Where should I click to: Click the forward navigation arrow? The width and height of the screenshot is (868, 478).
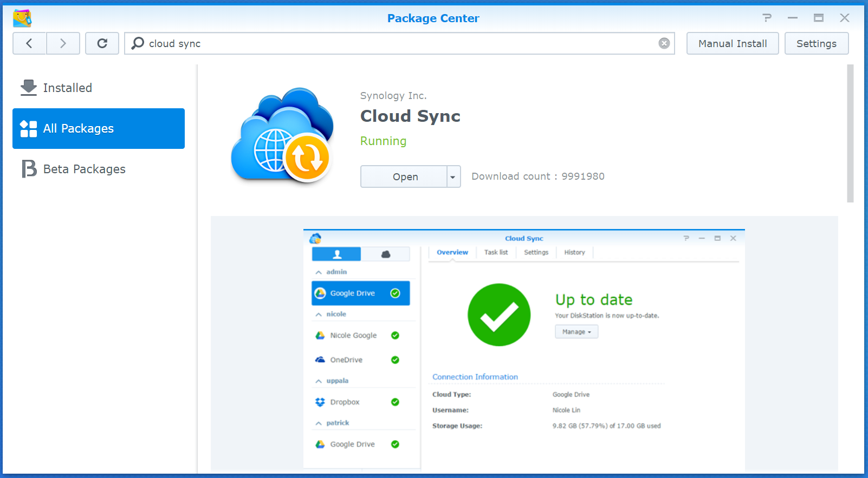(x=63, y=43)
